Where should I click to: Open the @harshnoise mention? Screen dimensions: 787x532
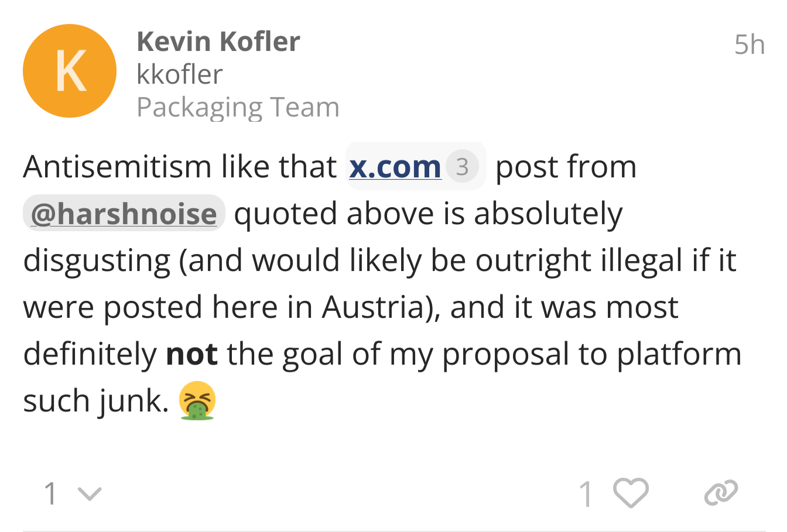click(x=124, y=214)
